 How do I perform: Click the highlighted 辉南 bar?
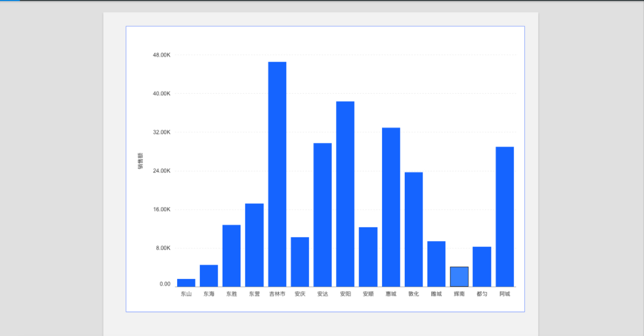click(459, 277)
